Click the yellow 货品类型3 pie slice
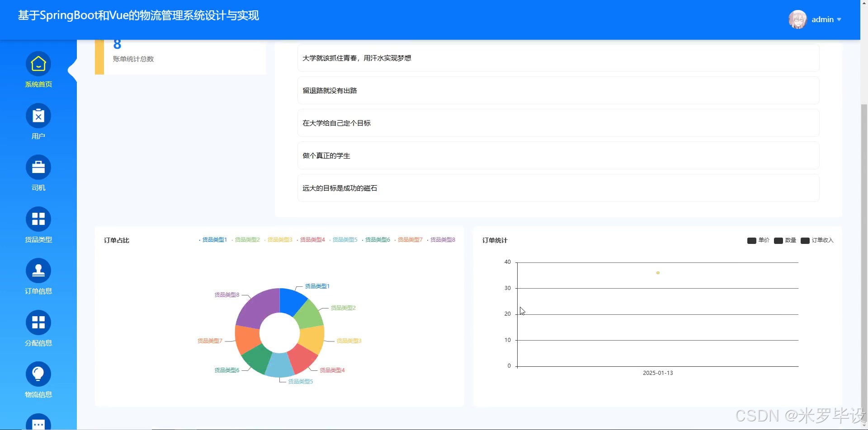This screenshot has height=430, width=868. [312, 339]
